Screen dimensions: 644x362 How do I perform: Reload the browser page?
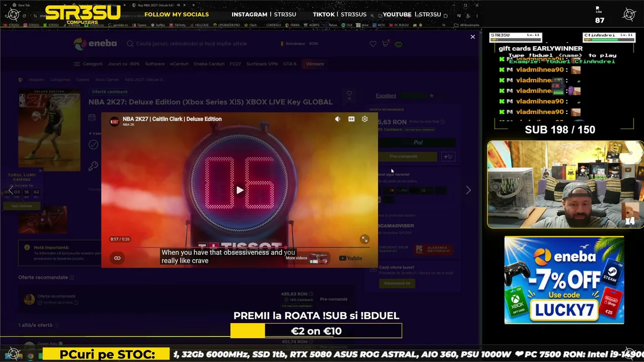[25, 16]
